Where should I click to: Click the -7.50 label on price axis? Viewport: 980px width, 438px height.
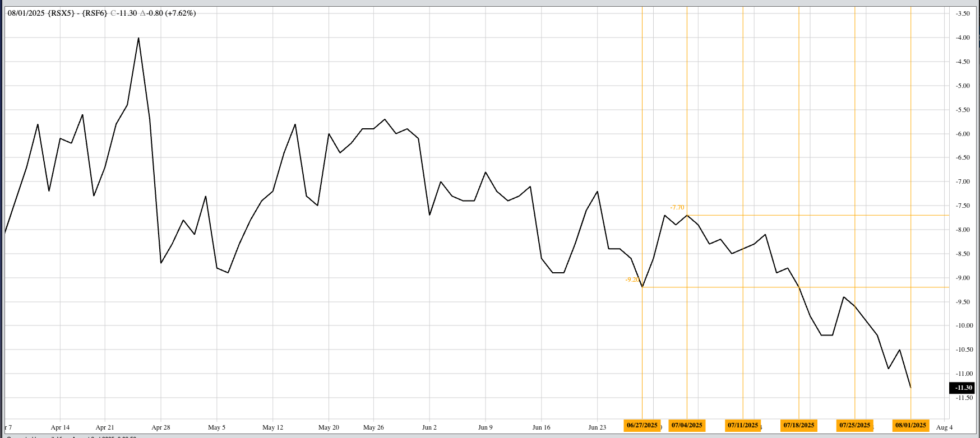963,206
